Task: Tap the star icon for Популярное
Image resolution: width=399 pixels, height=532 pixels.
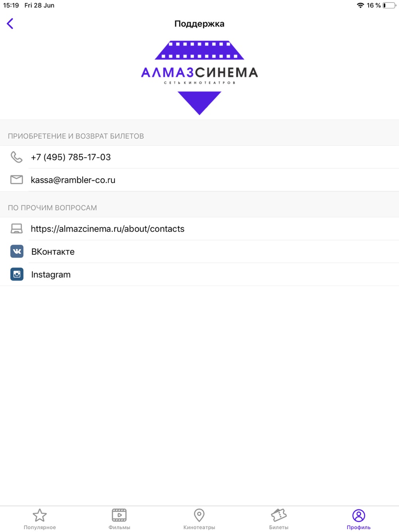Action: pos(40,515)
